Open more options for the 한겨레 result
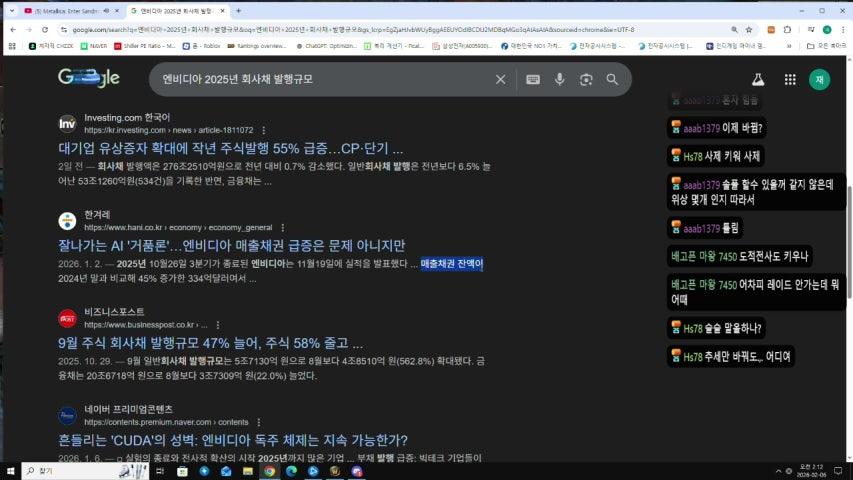853x480 pixels. pyautogui.click(x=282, y=227)
